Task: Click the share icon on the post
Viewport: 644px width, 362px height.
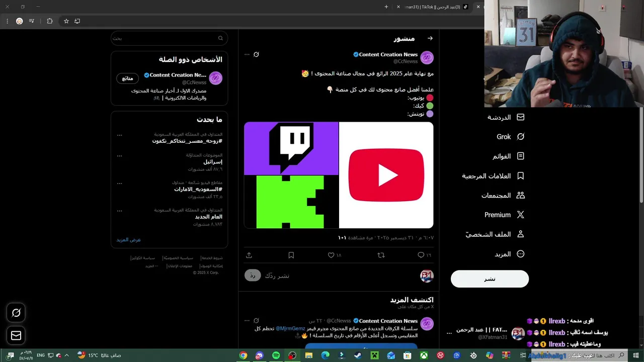Action: pos(249,255)
